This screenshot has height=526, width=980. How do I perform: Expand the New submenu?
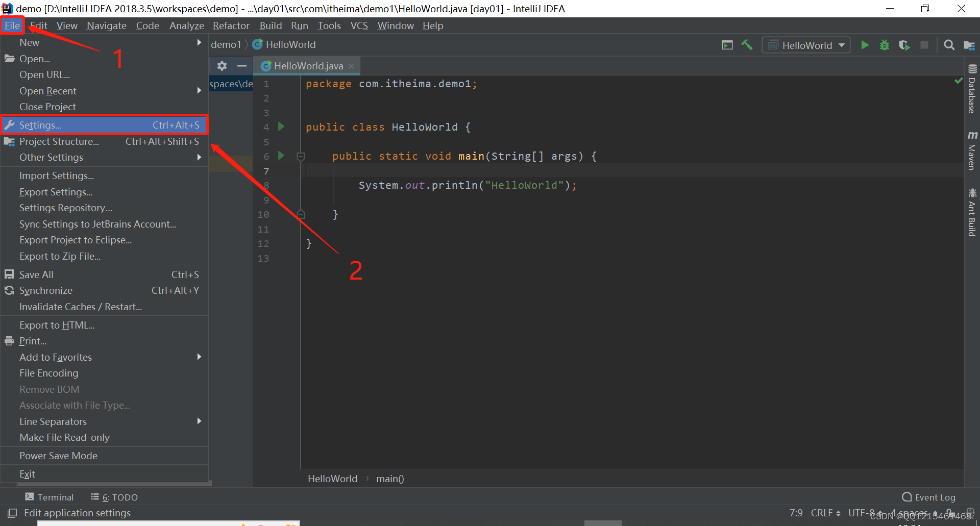coord(104,42)
